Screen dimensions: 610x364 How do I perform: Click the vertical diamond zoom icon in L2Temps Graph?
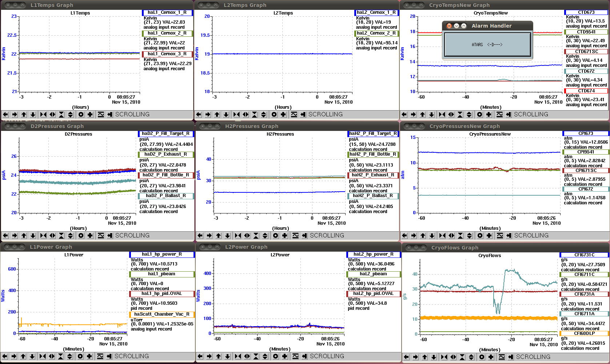pos(264,115)
